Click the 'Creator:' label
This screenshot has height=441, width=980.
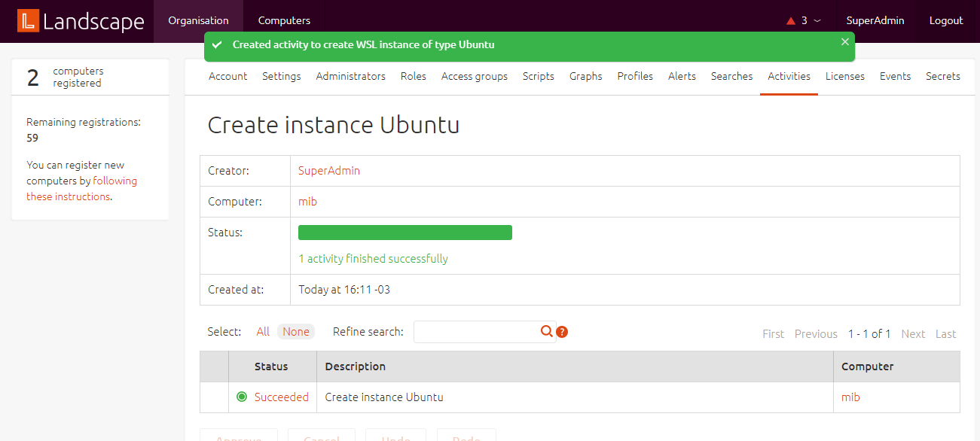click(x=228, y=171)
